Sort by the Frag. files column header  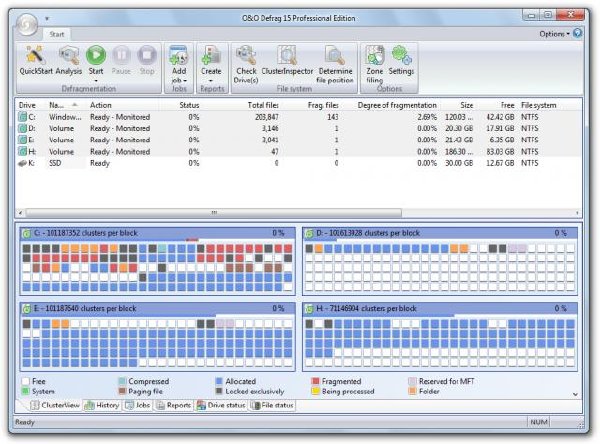point(323,105)
